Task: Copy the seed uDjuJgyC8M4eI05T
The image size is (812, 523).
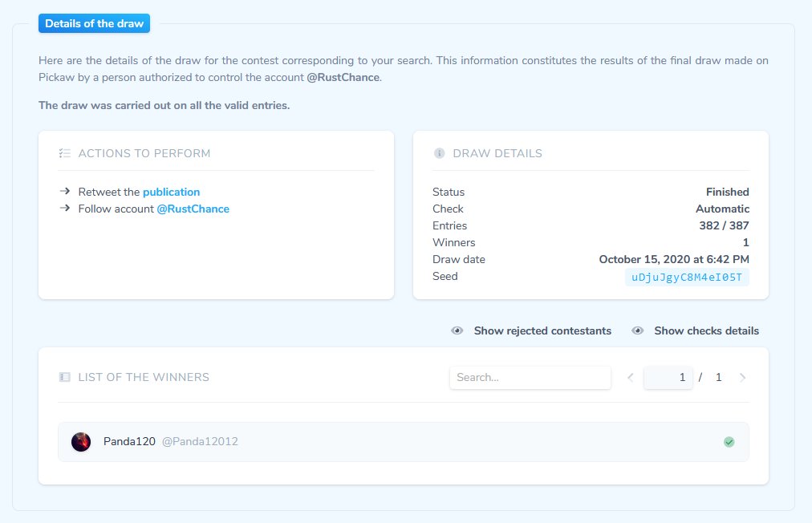Action: (x=687, y=277)
